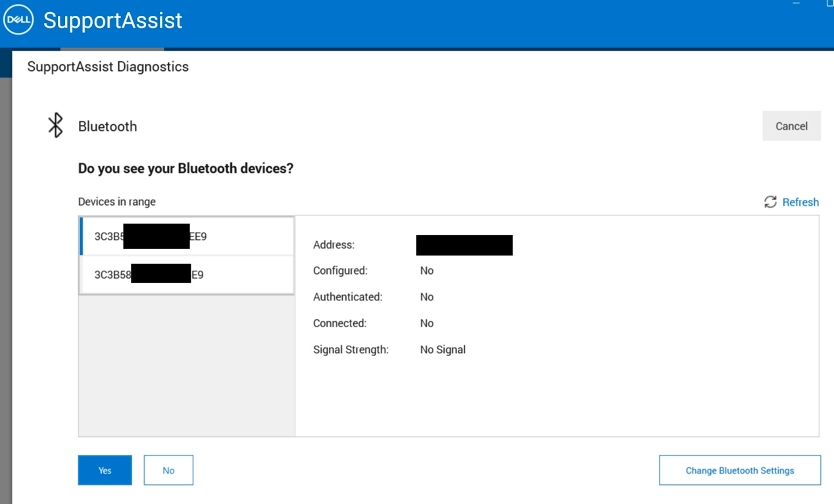Minimize the SupportAssist window
Screen dimensions: 834x504
tap(797, 3)
